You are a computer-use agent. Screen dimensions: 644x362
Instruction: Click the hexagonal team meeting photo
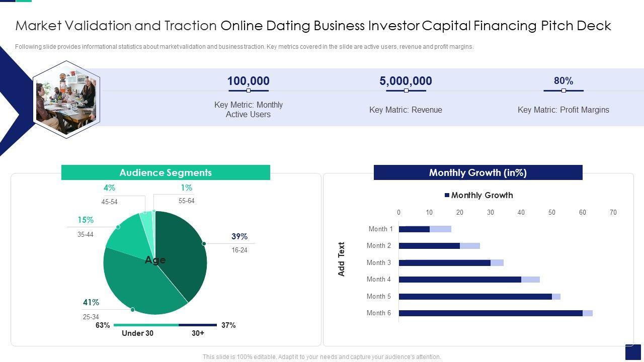66,99
